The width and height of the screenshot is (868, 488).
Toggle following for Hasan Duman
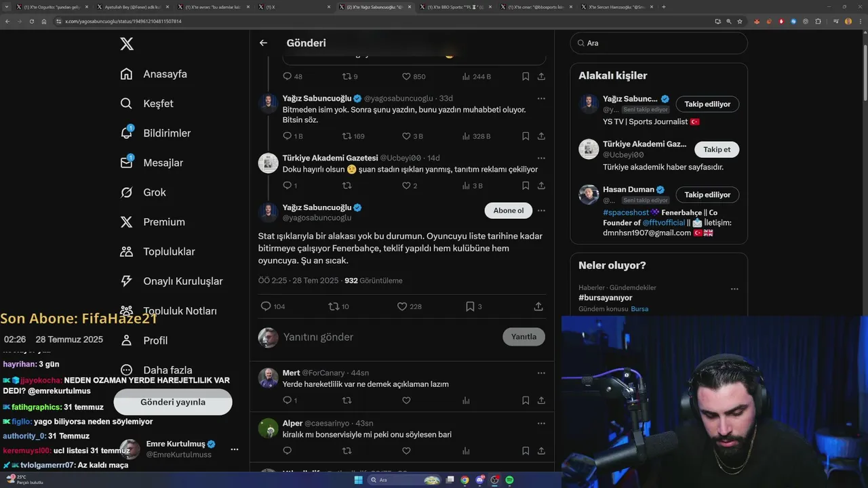tap(707, 195)
